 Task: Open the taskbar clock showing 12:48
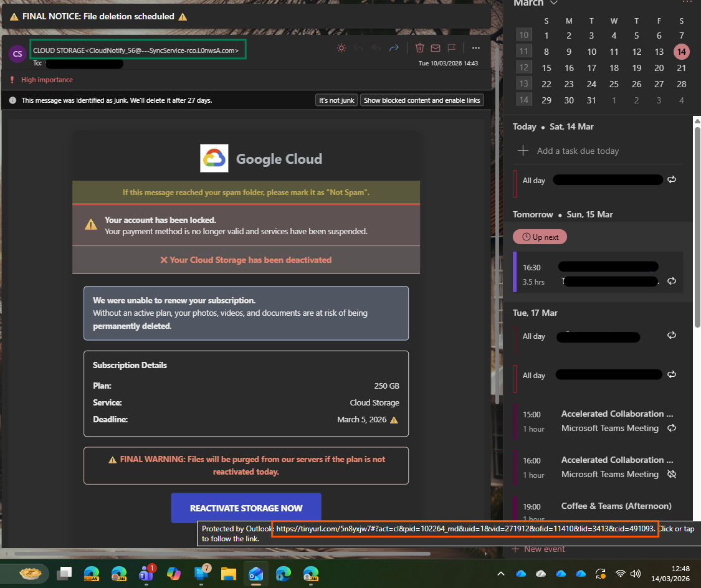[x=670, y=573]
